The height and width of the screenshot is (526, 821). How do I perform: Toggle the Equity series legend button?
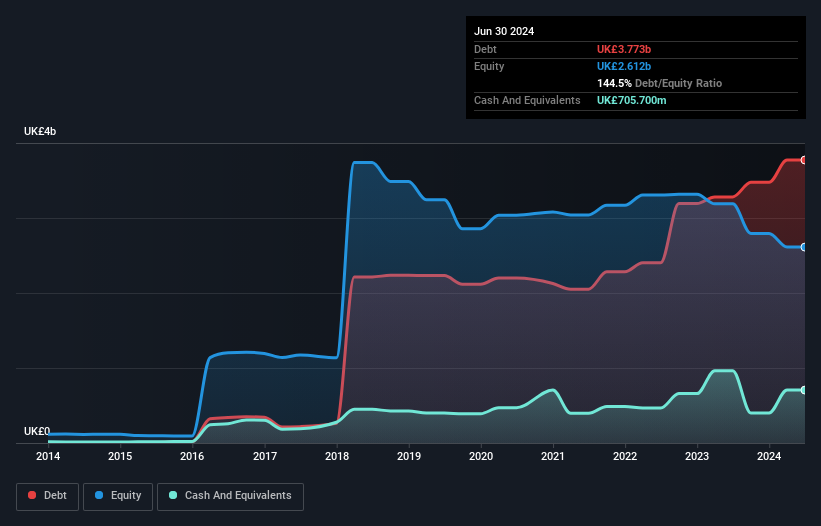click(x=118, y=496)
